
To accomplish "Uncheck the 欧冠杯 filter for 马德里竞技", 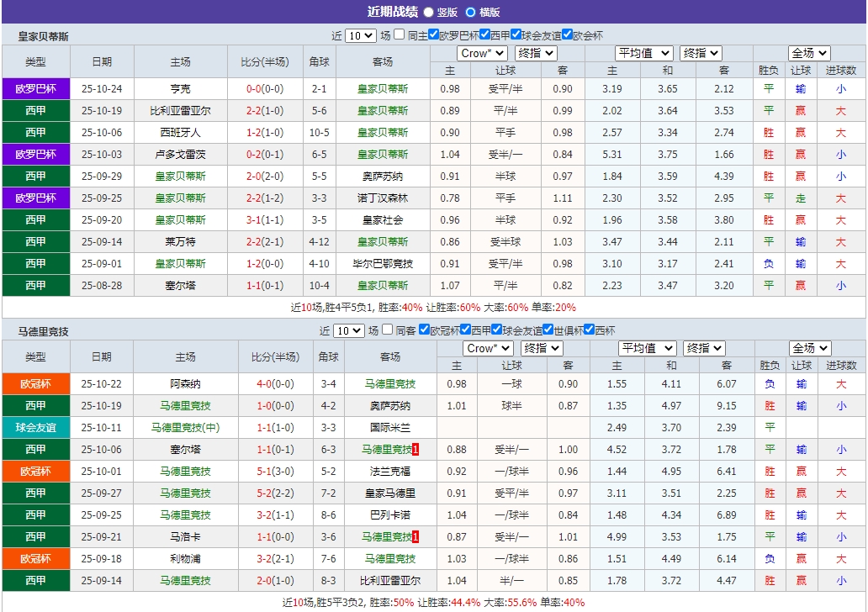I will pos(424,330).
